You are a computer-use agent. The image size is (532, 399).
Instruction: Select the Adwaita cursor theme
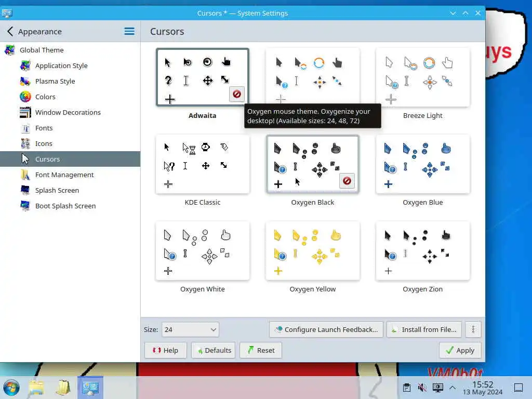point(203,77)
